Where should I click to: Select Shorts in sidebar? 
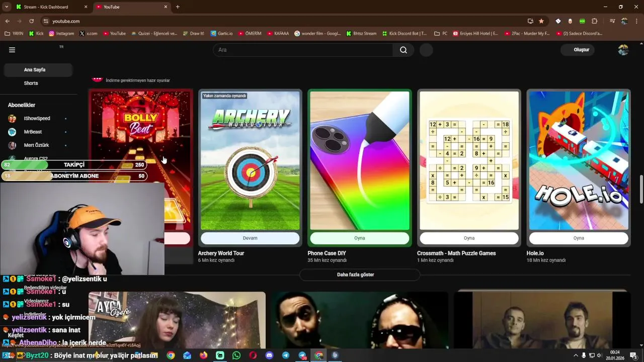pos(38,83)
